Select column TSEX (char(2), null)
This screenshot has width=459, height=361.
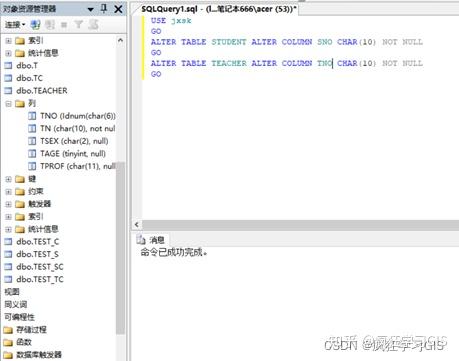(x=74, y=141)
